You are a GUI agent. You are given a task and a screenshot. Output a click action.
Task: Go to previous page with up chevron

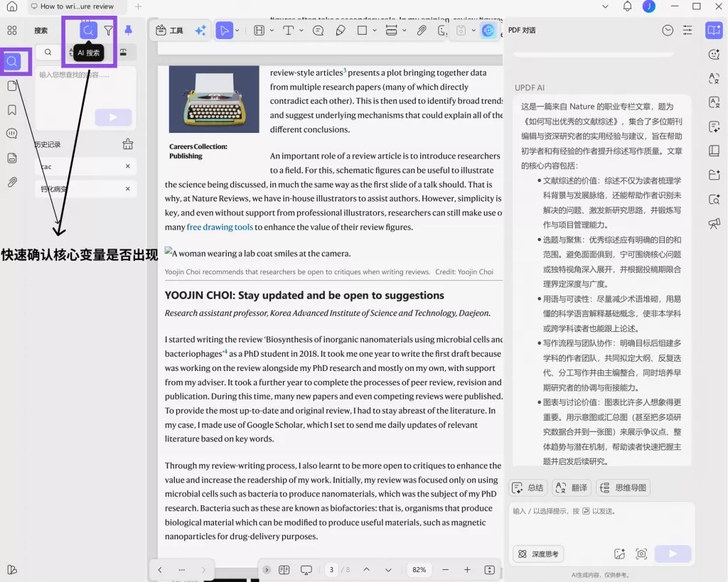point(366,569)
